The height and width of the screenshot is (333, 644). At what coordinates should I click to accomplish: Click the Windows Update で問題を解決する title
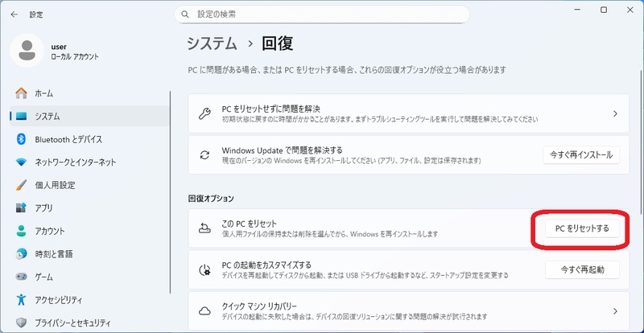point(283,150)
